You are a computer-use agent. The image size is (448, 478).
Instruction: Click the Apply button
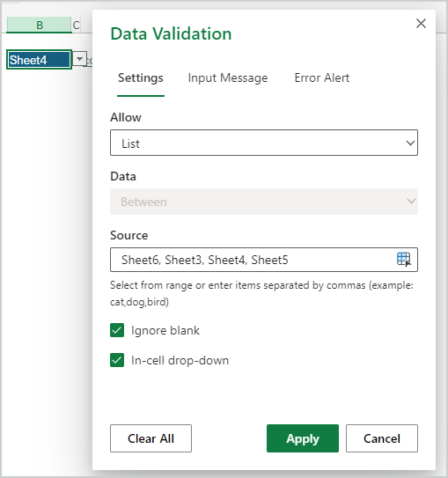coord(303,438)
